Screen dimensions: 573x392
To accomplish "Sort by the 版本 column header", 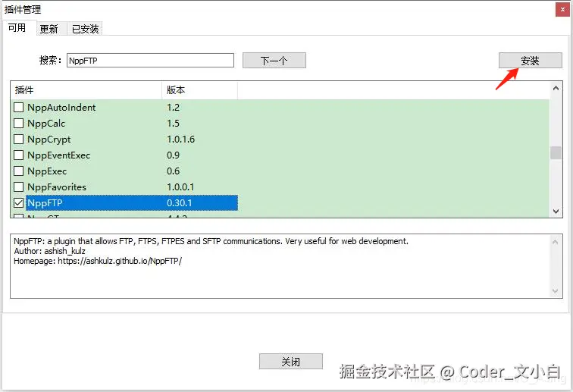I will [200, 90].
